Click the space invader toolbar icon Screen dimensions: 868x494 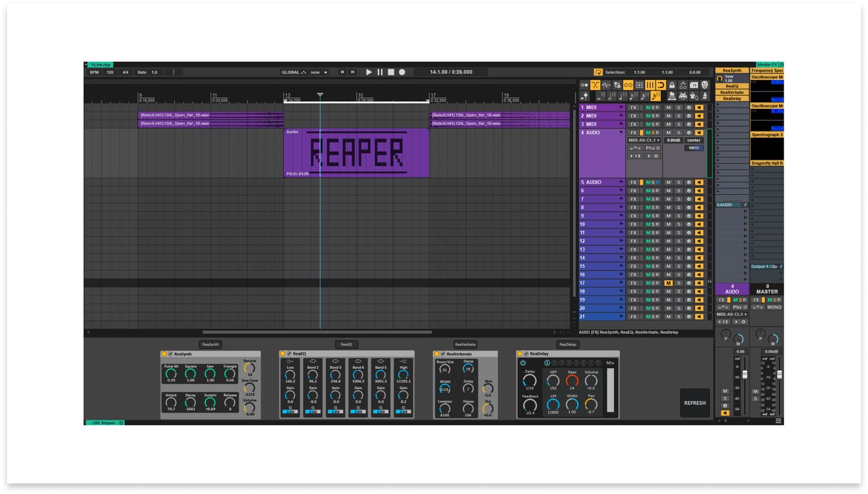[x=683, y=96]
